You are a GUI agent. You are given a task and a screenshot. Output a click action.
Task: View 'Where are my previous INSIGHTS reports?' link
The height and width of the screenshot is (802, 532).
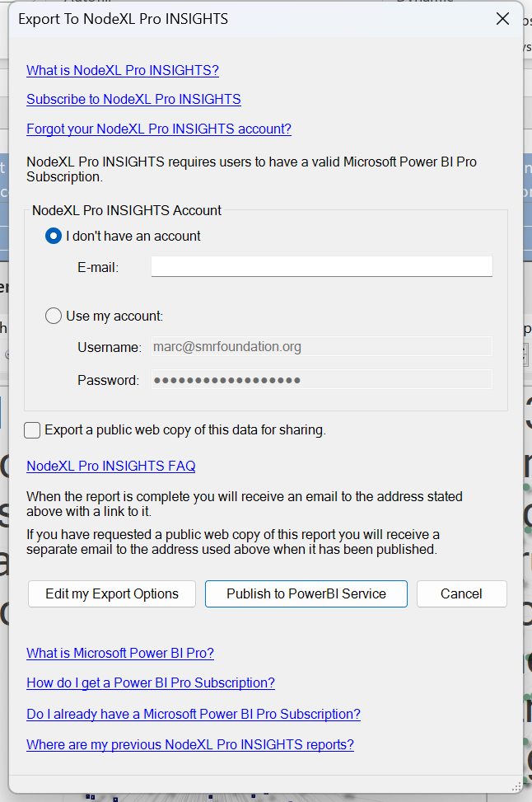pos(190,744)
